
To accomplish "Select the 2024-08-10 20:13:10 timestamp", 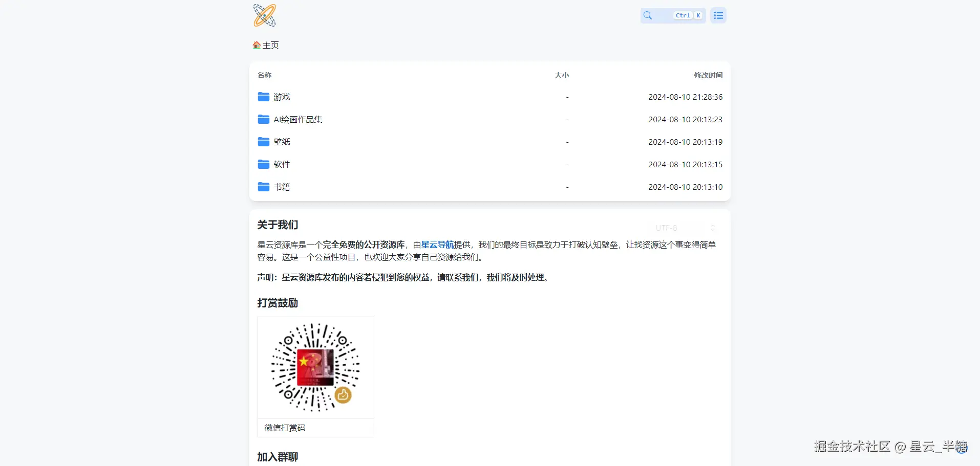I will [686, 187].
